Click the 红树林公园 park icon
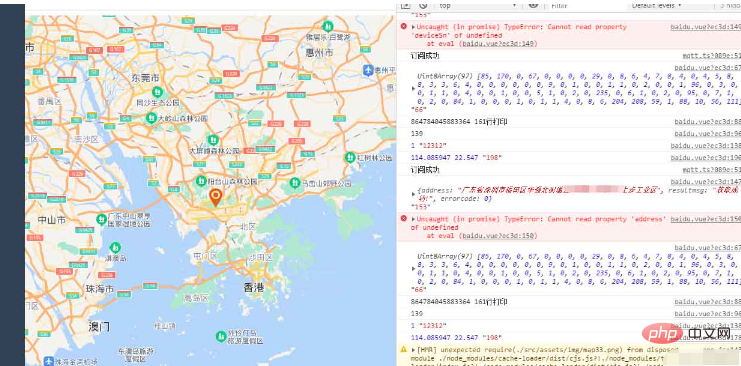 click(350, 157)
